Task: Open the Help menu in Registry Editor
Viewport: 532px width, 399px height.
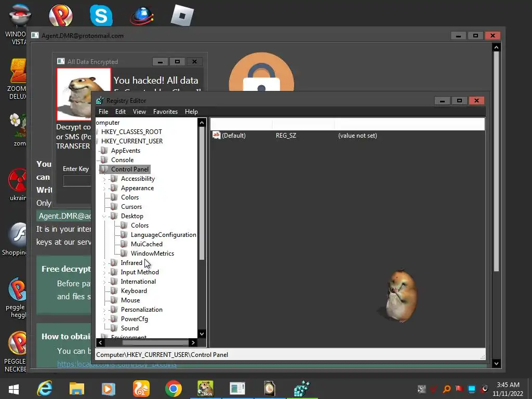Action: coord(191,112)
